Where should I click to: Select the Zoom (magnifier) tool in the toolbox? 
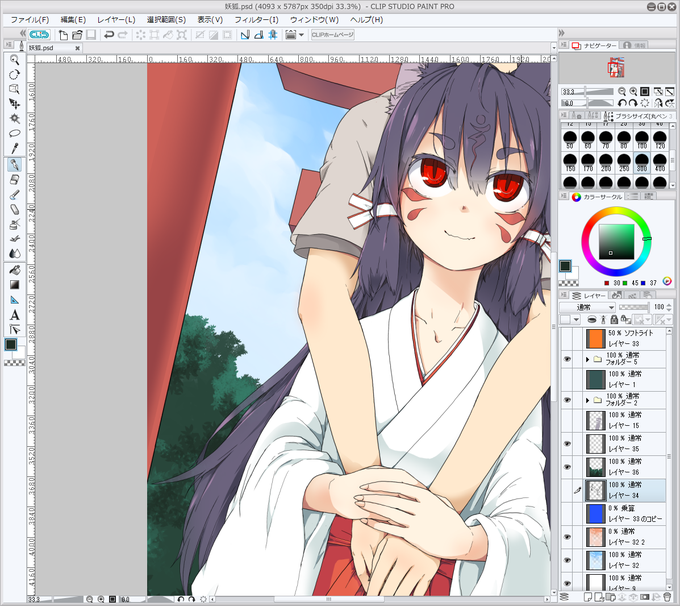pyautogui.click(x=14, y=60)
